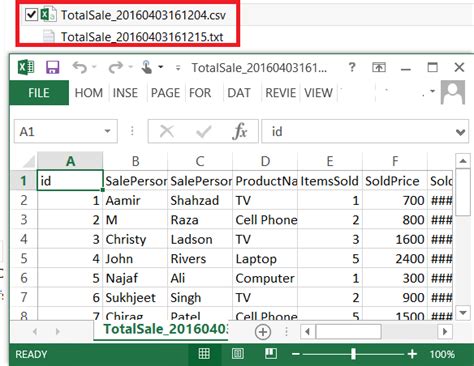Select row 4 header

[x=24, y=239]
